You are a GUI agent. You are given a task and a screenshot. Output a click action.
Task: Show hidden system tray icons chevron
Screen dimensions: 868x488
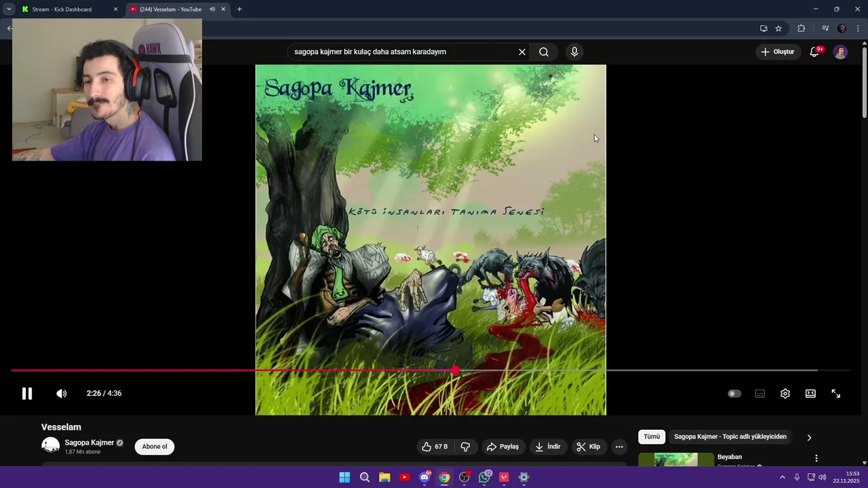point(782,477)
